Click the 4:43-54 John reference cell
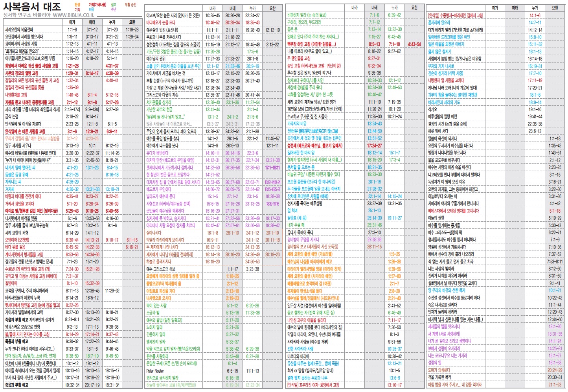The height and width of the screenshot is (392, 568). pos(414,44)
